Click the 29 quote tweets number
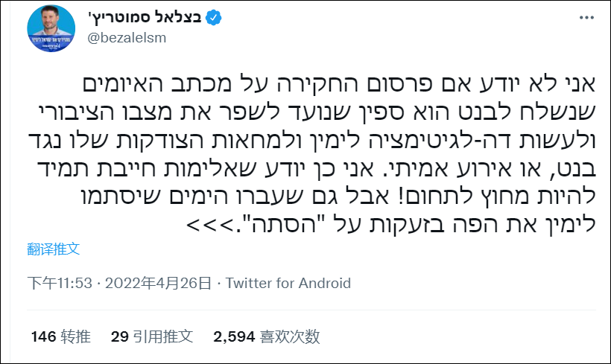The height and width of the screenshot is (364, 611). pyautogui.click(x=120, y=336)
